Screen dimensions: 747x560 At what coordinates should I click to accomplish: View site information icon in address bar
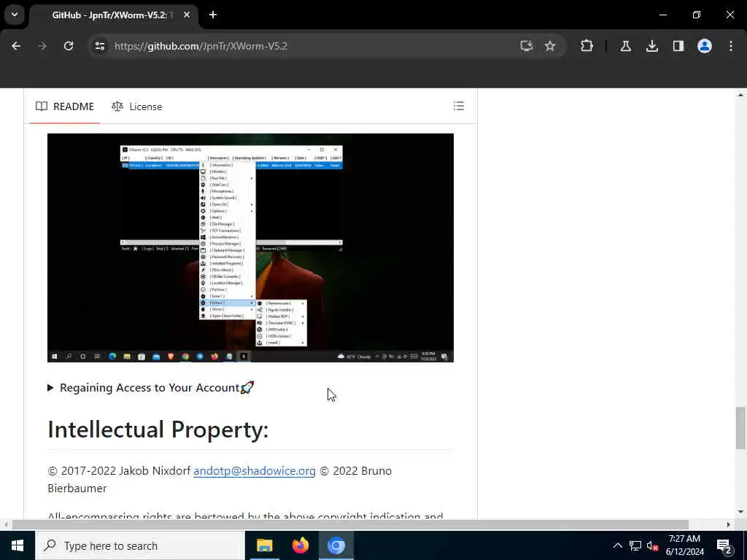[x=99, y=46]
